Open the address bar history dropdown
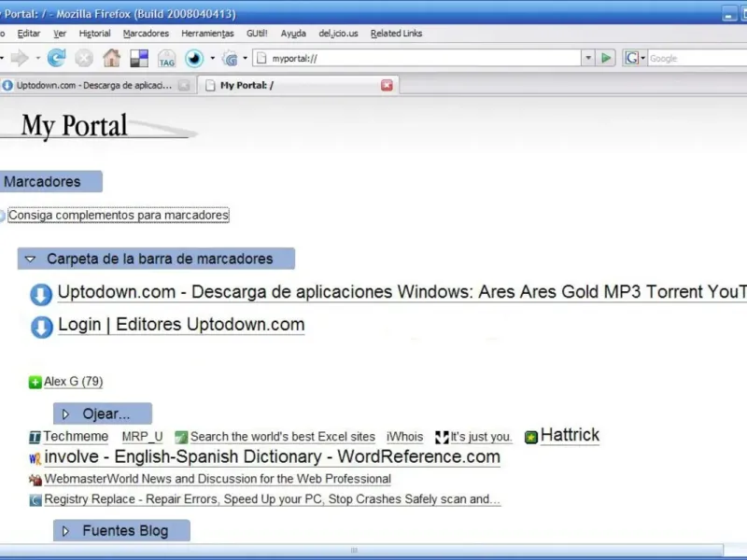Screen dimensions: 747x560 588,58
